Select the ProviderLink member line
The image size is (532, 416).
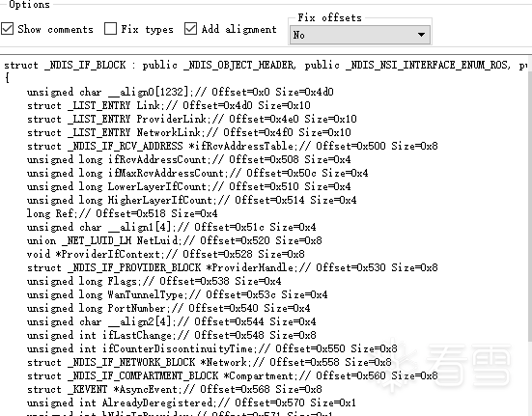point(192,119)
